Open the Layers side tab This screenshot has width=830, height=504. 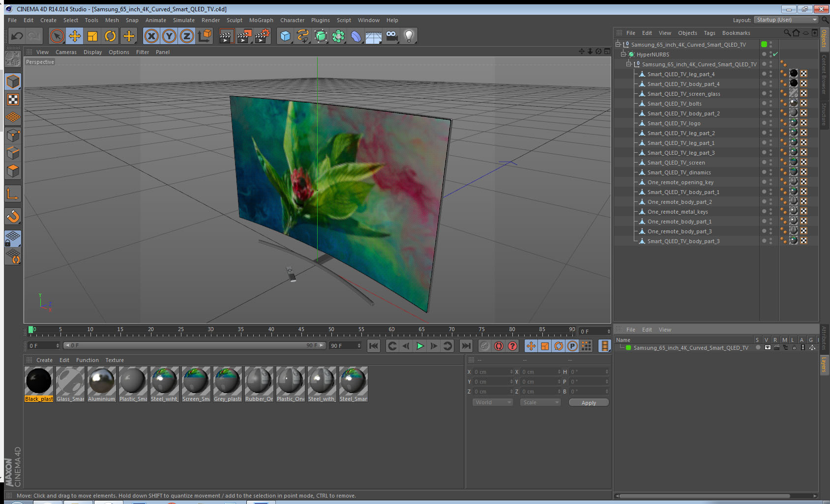click(824, 365)
